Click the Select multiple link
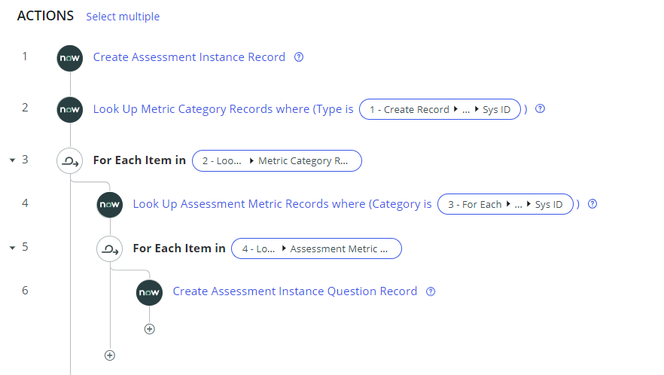 (123, 17)
